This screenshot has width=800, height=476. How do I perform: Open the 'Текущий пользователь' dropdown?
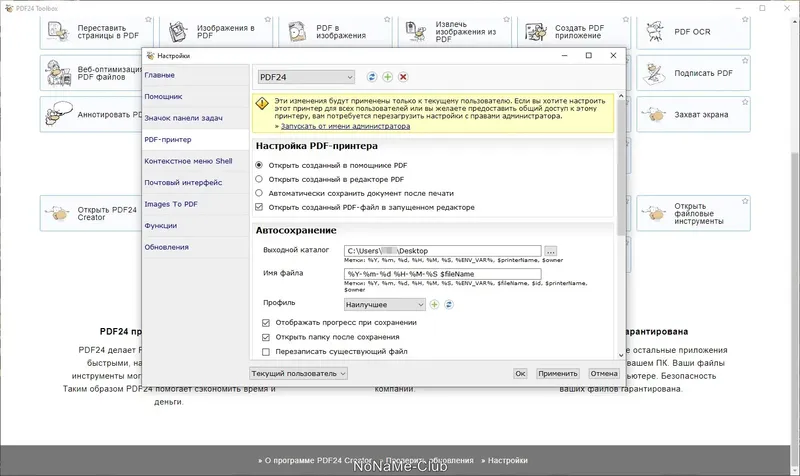coord(298,373)
